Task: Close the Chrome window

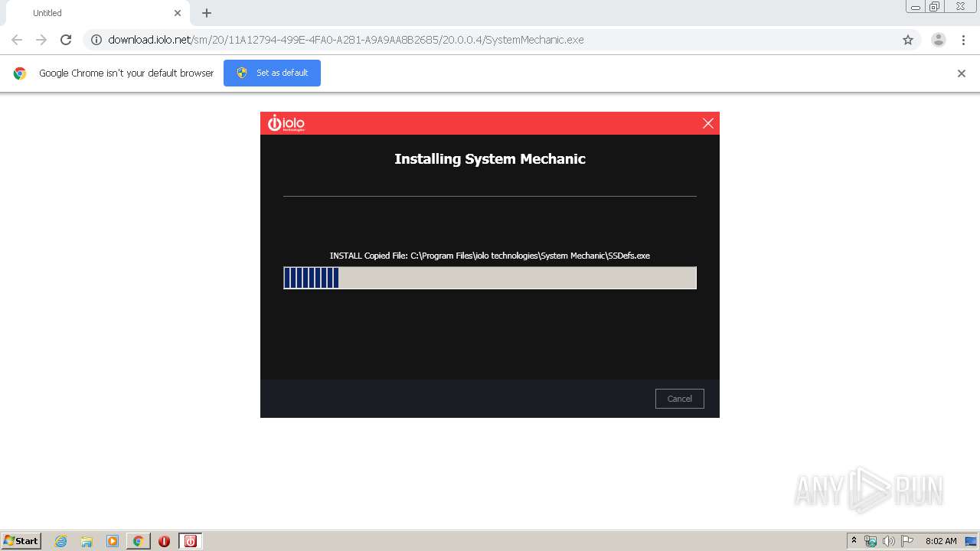Action: tap(960, 6)
